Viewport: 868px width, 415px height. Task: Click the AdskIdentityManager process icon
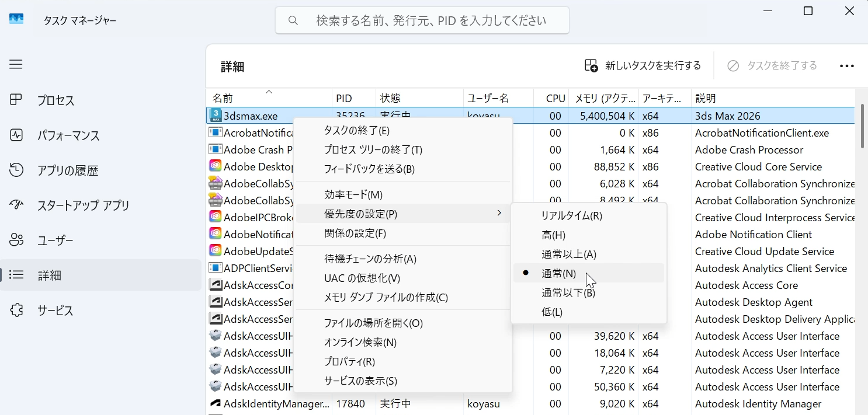point(216,403)
